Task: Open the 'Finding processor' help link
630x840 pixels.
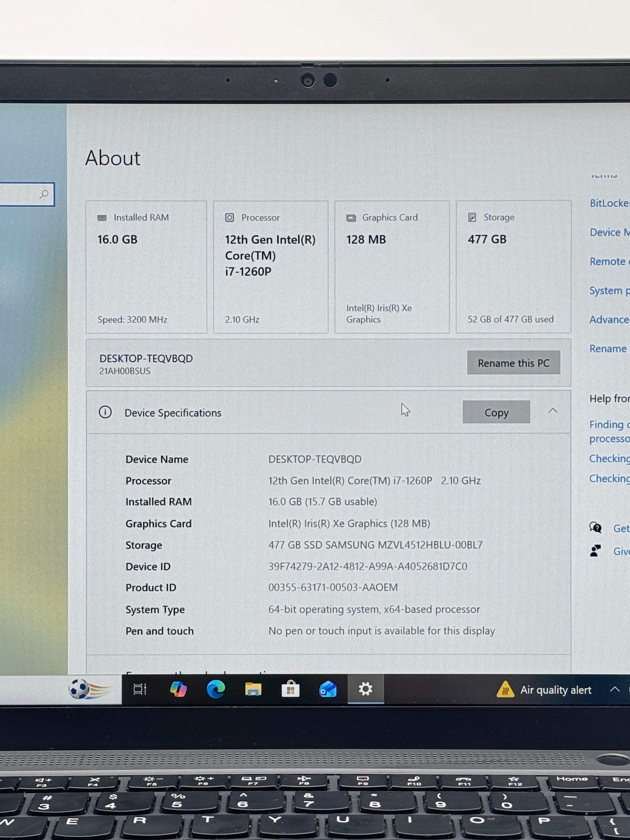Action: click(610, 431)
